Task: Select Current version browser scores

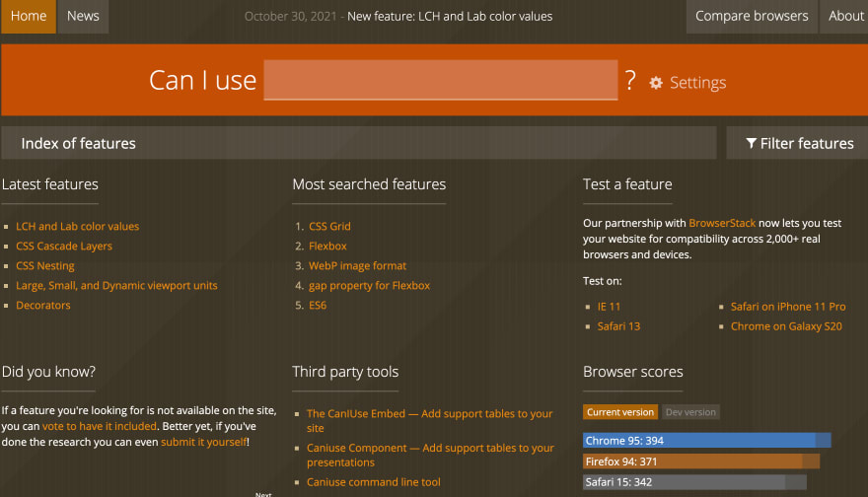Action: 620,412
